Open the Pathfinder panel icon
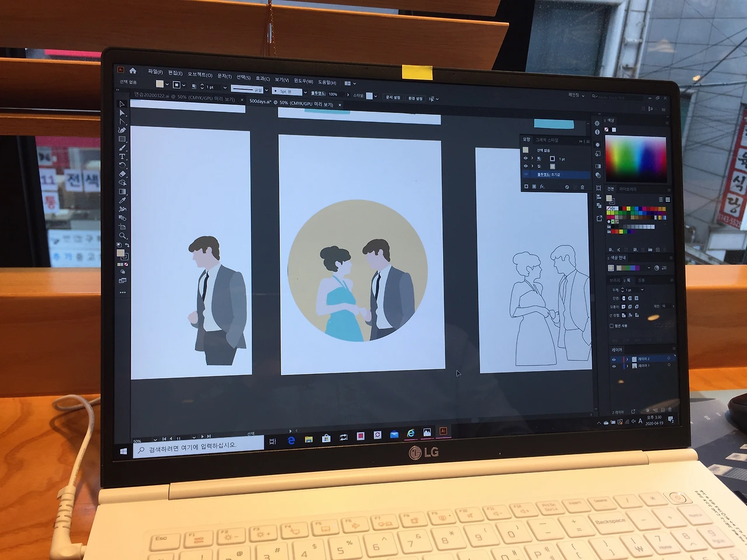This screenshot has width=747, height=560. coord(599,205)
